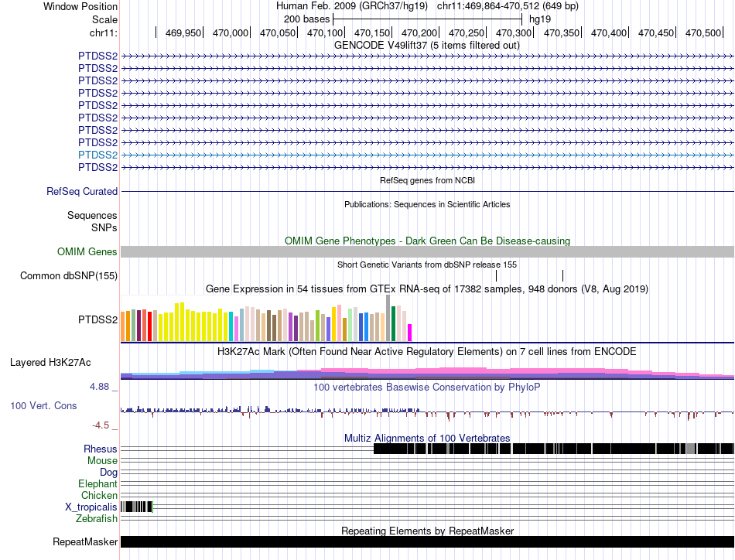
Task: Select the RepeatMasker track label
Action: [85, 541]
